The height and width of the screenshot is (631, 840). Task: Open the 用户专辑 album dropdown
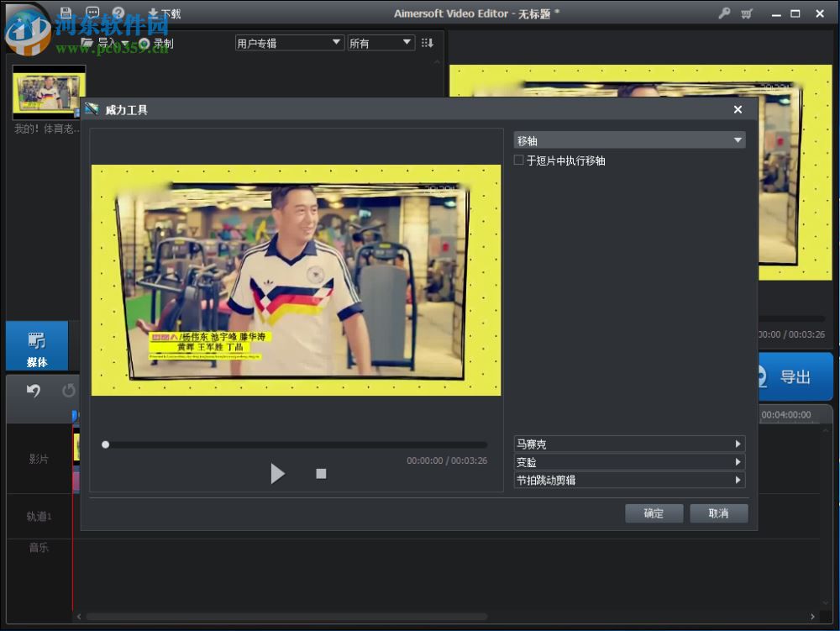289,42
